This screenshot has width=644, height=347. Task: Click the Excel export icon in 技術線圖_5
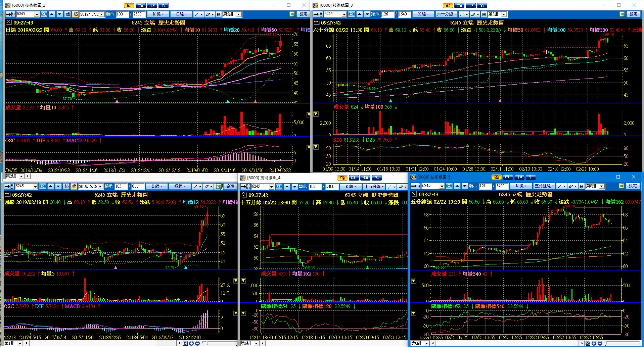pos(622,186)
